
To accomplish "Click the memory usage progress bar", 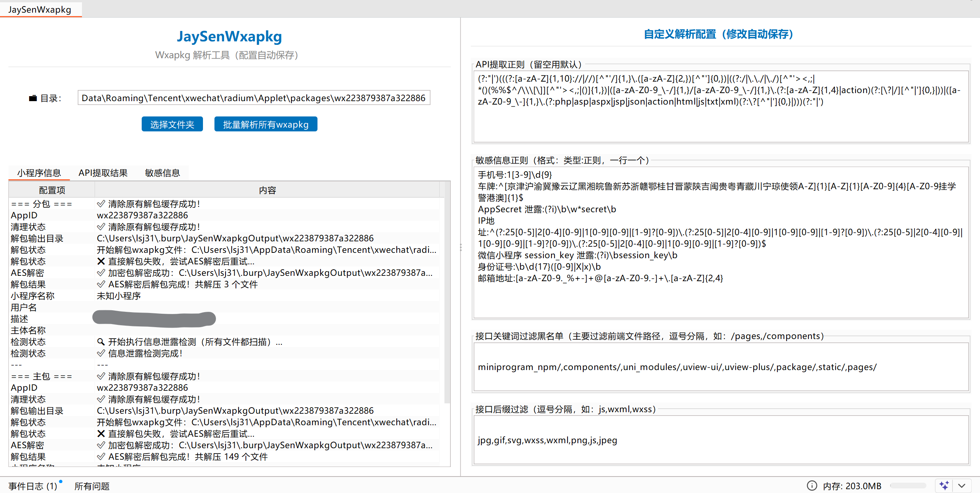I will pos(908,486).
